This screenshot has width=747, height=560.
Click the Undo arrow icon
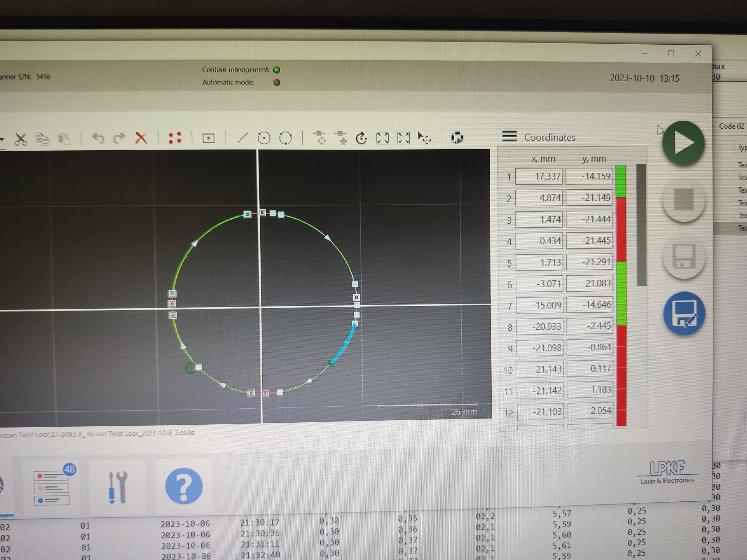tap(98, 138)
